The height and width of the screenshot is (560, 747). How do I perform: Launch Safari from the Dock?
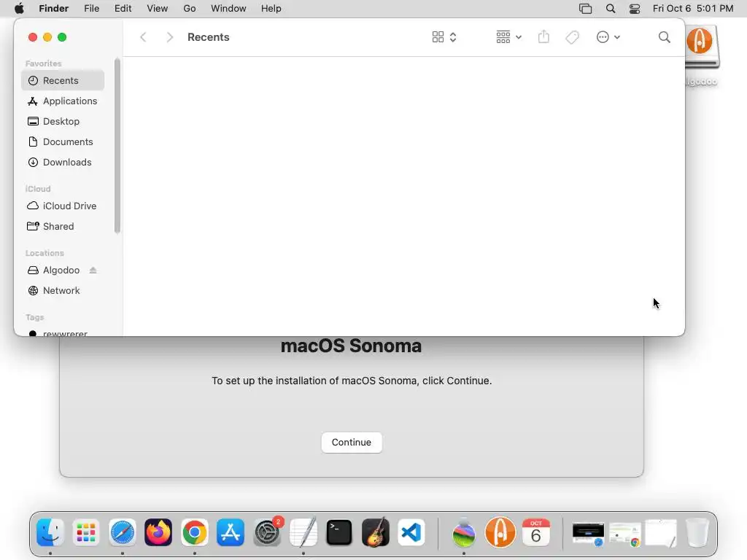[x=123, y=532]
